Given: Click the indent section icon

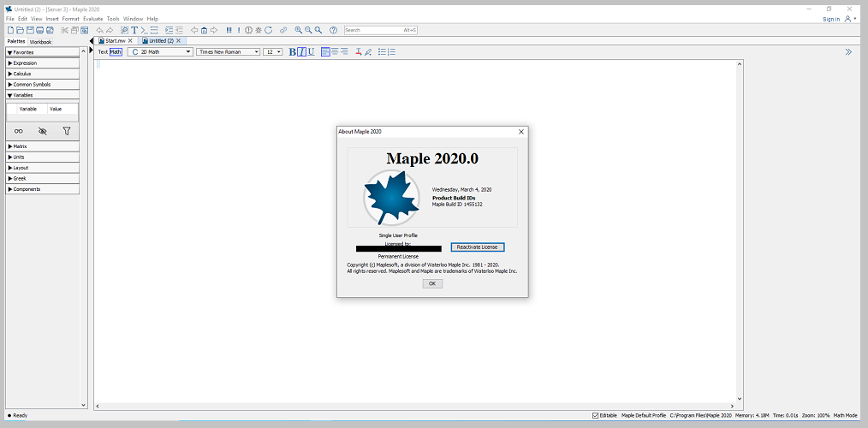Looking at the screenshot, I should click(169, 30).
